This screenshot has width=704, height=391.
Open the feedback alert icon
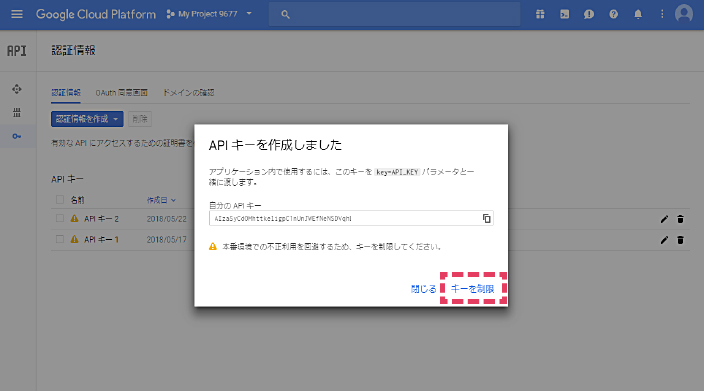pos(589,14)
